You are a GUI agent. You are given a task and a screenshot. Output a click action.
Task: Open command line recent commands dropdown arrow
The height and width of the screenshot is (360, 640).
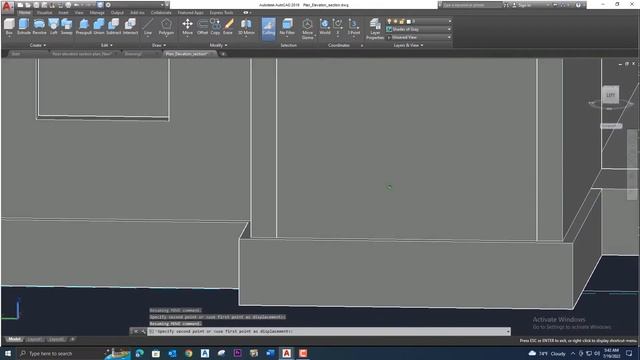[508, 331]
